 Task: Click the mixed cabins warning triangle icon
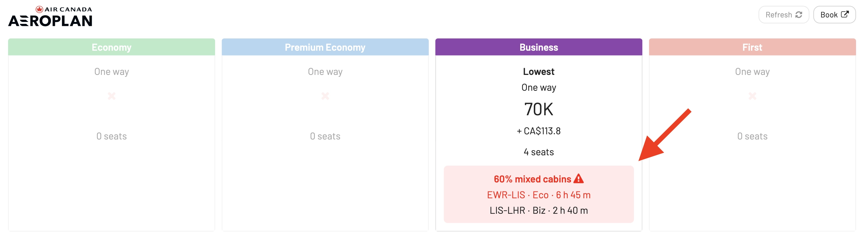click(x=578, y=178)
